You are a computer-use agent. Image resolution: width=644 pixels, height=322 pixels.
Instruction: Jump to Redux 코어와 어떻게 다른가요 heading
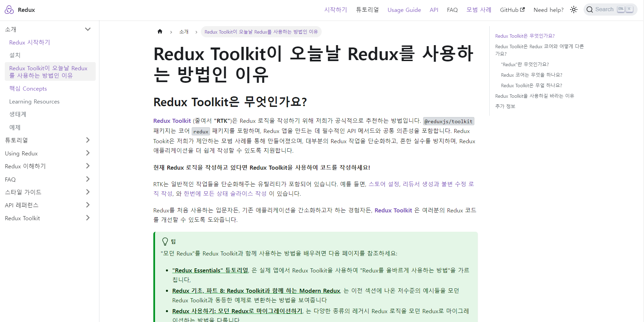tap(539, 50)
